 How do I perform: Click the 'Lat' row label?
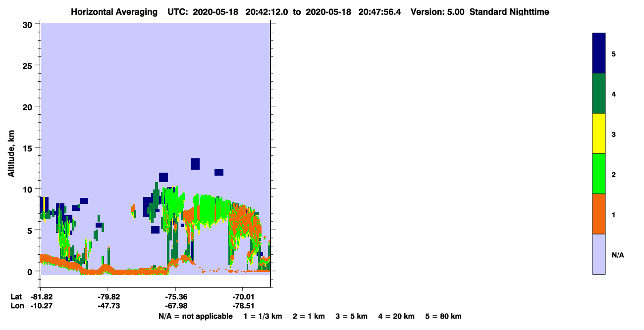point(16,297)
